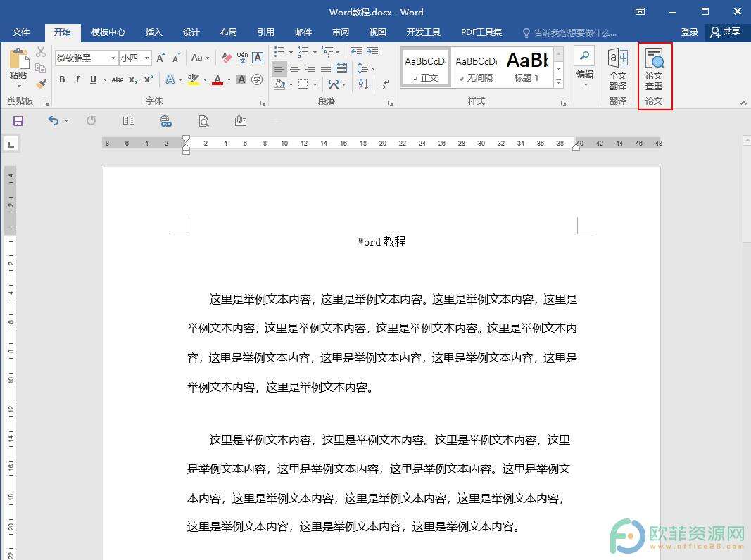
Task: Click the red font color button
Action: click(217, 80)
